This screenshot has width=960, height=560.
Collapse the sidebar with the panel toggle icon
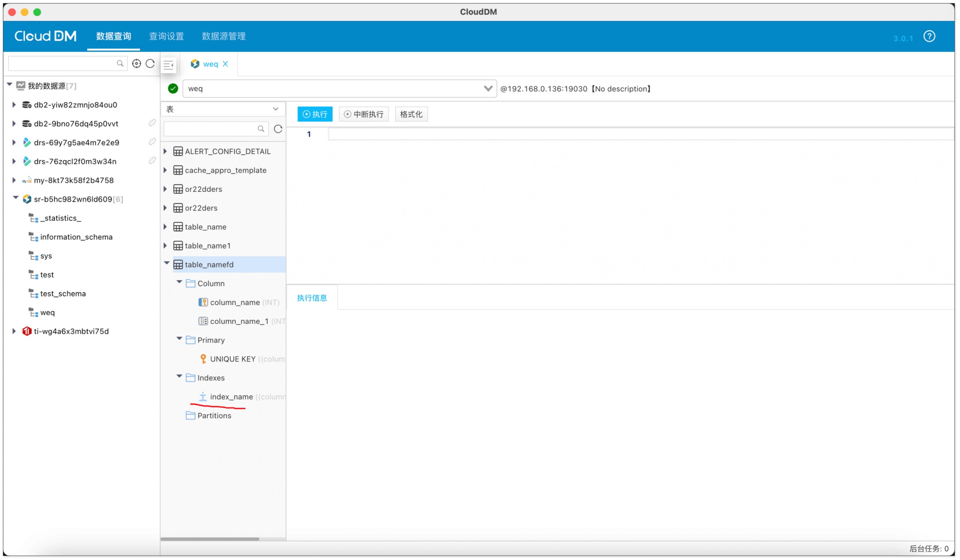click(x=168, y=65)
